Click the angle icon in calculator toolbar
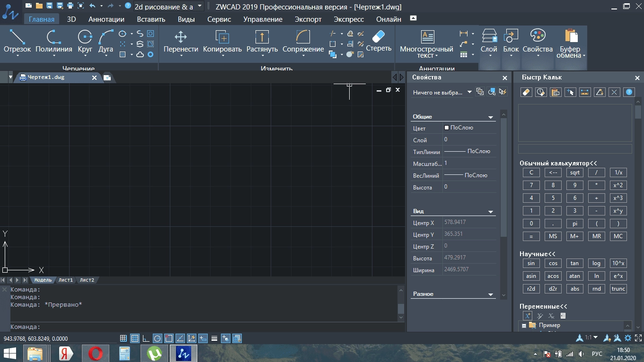 [x=600, y=92]
